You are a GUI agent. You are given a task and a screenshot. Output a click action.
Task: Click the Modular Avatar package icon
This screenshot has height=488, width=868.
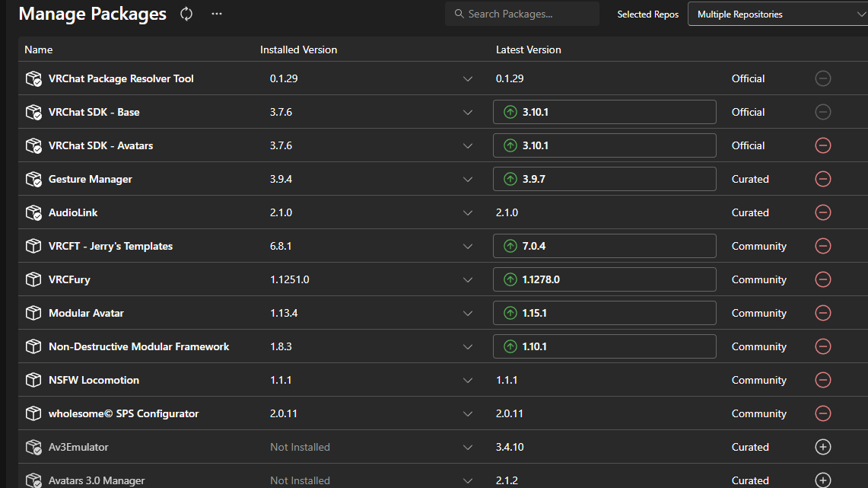tap(33, 313)
